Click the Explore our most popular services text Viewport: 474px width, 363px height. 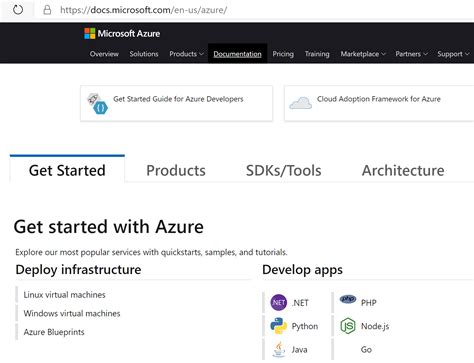(151, 252)
